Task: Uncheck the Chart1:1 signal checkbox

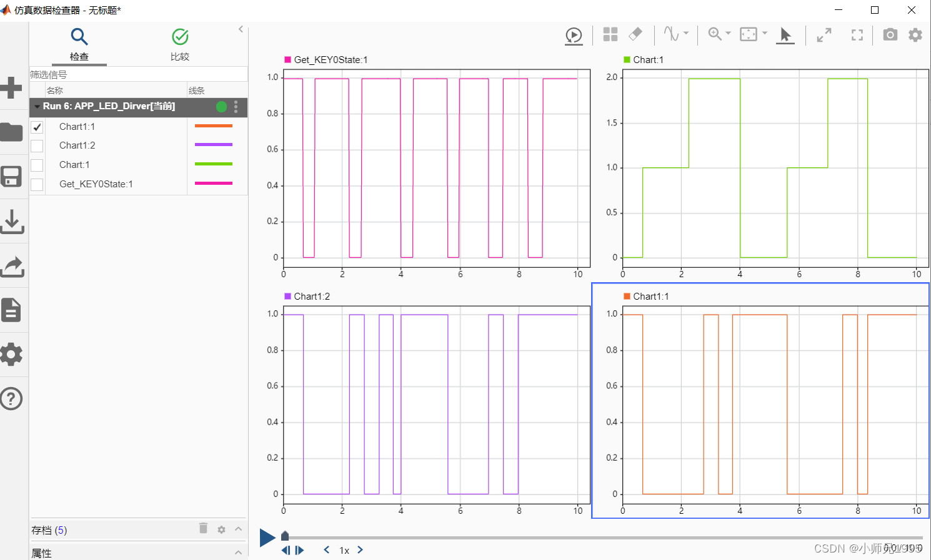Action: pos(37,127)
